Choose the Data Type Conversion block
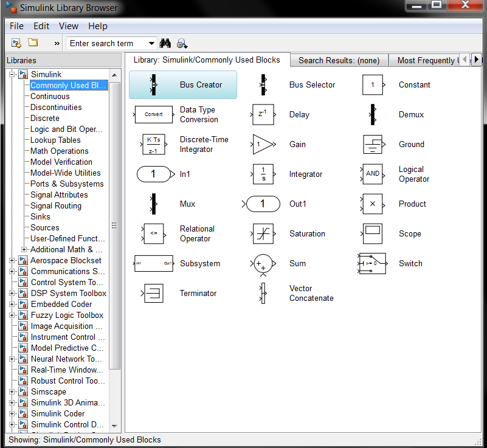The height and width of the screenshot is (448, 487). (x=154, y=114)
